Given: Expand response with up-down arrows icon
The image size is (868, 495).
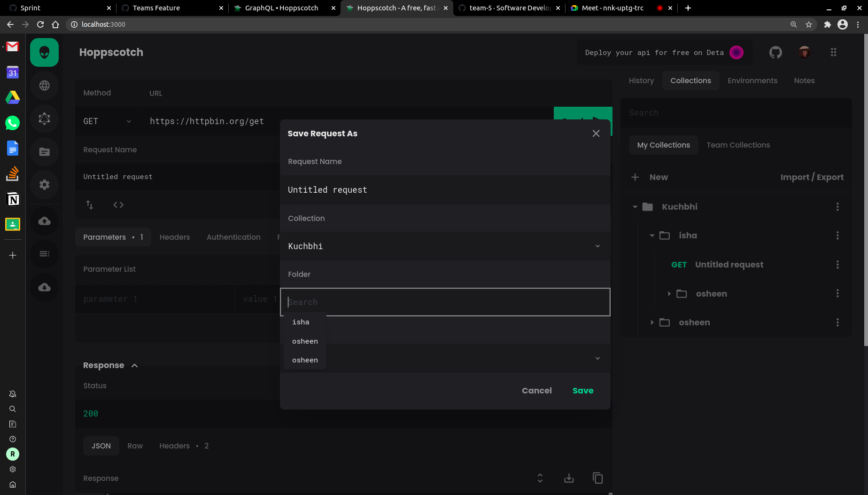Looking at the screenshot, I should pyautogui.click(x=540, y=478).
